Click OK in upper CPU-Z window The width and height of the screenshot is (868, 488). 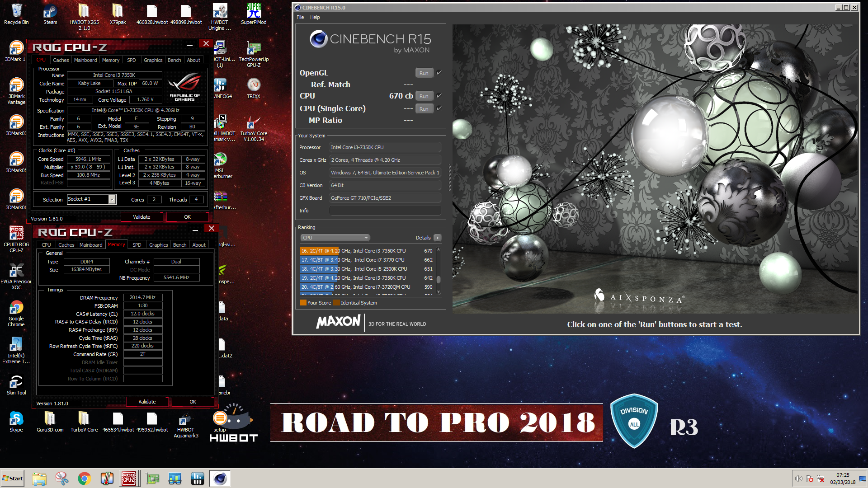pos(187,217)
